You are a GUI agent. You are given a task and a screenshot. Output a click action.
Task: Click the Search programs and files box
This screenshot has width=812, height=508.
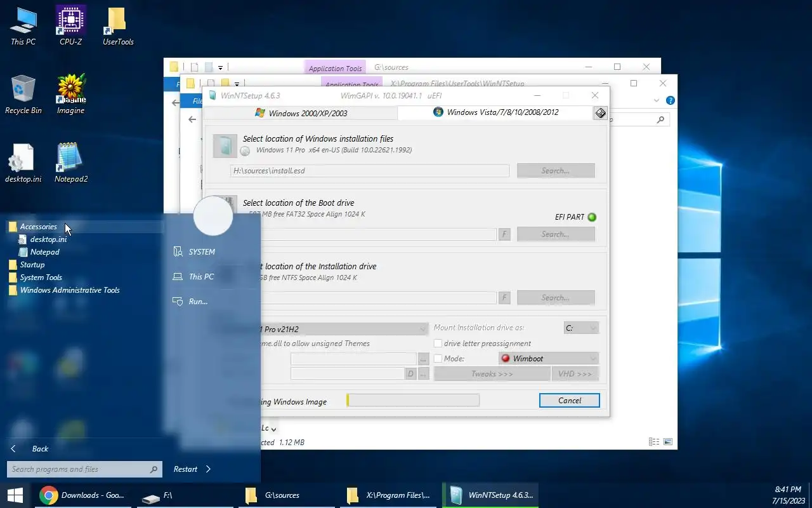(84, 469)
